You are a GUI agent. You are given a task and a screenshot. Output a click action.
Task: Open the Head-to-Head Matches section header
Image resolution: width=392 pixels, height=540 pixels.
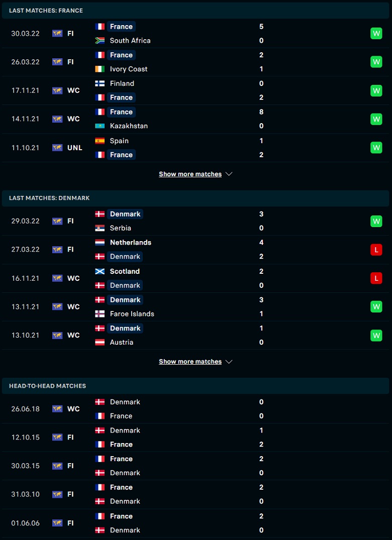pyautogui.click(x=195, y=386)
